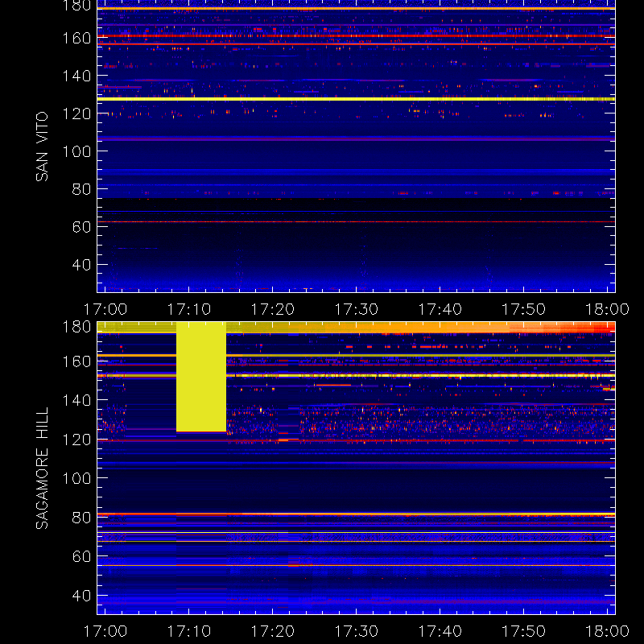This screenshot has width=644, height=644.
Task: Choose the 140 tick on Sagamore Hill axis
Action: (76, 400)
